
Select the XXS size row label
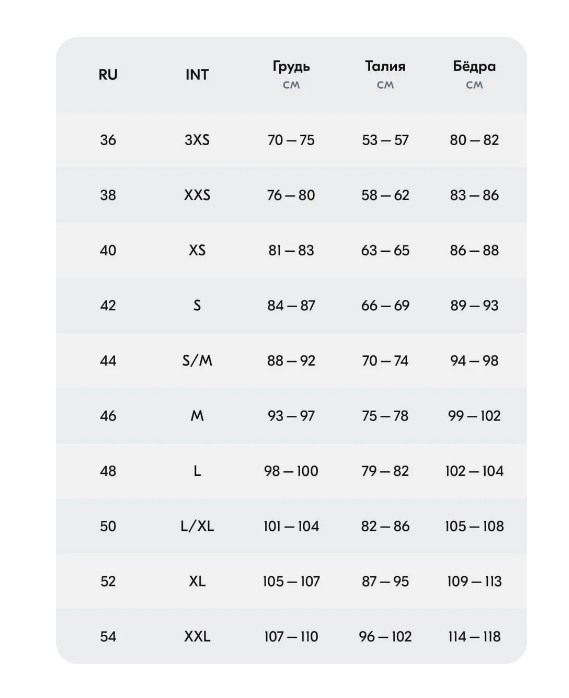[197, 195]
